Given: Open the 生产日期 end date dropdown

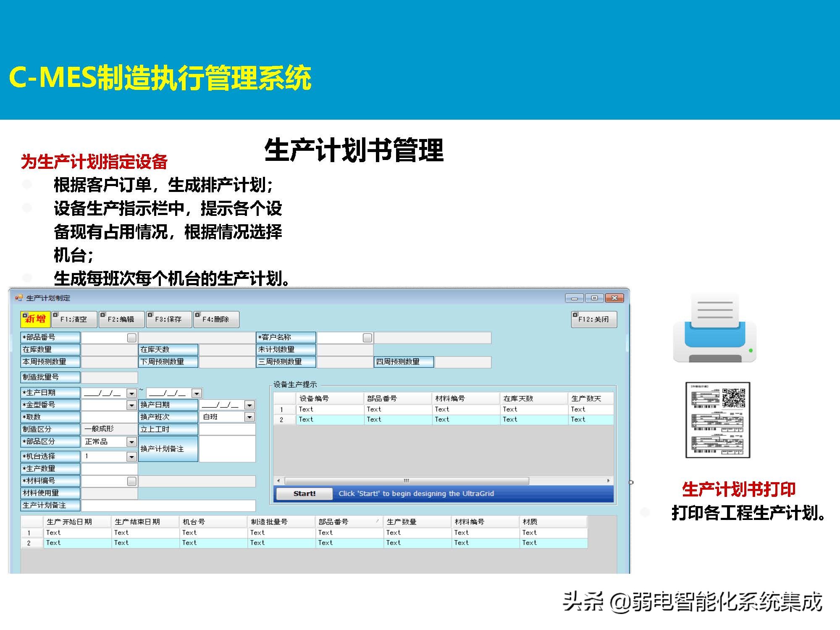Looking at the screenshot, I should pos(197,393).
